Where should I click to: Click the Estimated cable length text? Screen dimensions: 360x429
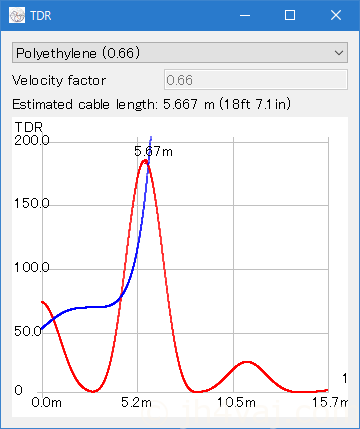151,104
